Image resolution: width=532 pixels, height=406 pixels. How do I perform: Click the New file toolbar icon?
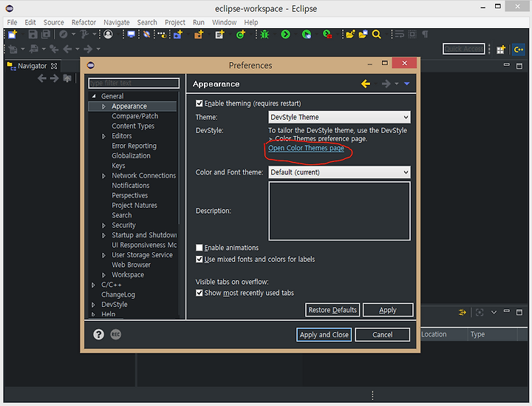click(13, 34)
